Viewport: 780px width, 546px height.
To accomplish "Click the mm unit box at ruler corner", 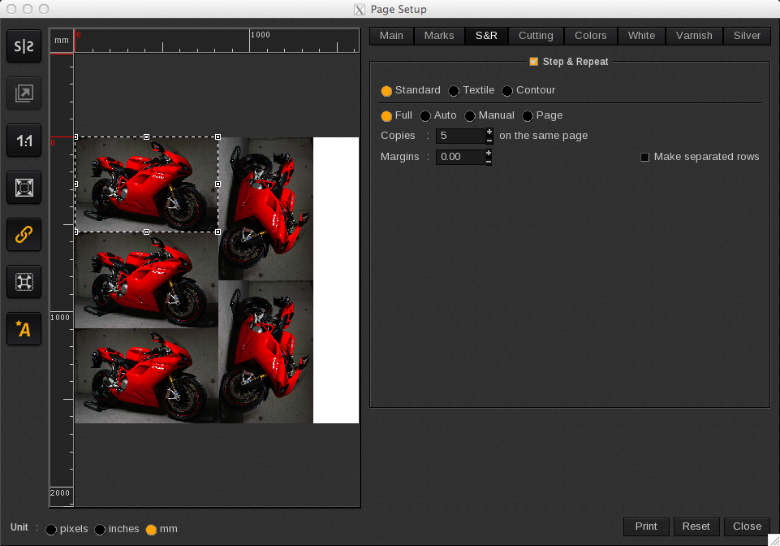I will tap(61, 41).
